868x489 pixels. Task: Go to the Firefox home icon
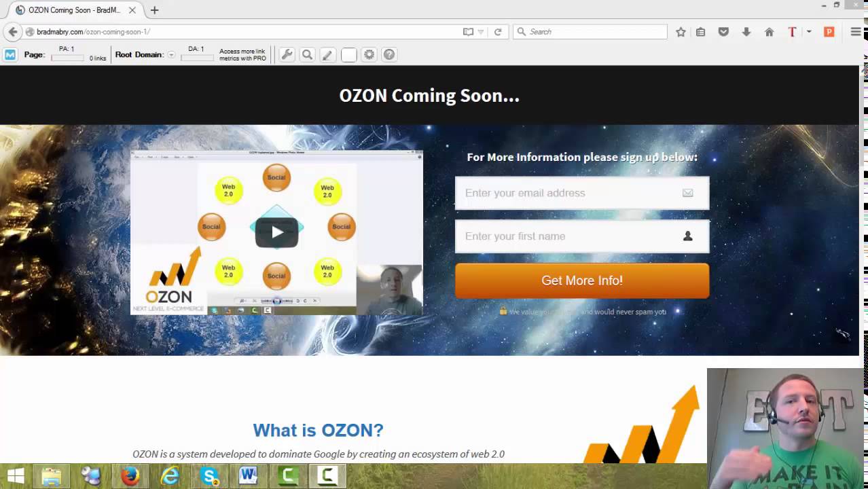(x=770, y=32)
